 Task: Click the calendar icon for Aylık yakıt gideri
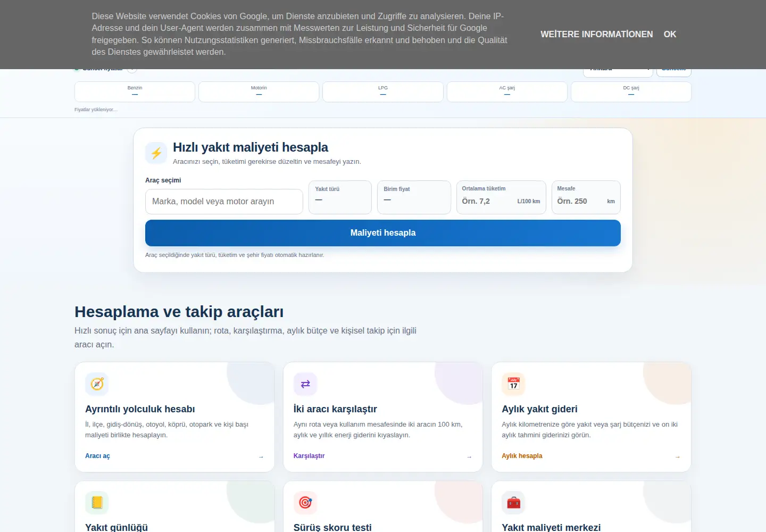[513, 384]
